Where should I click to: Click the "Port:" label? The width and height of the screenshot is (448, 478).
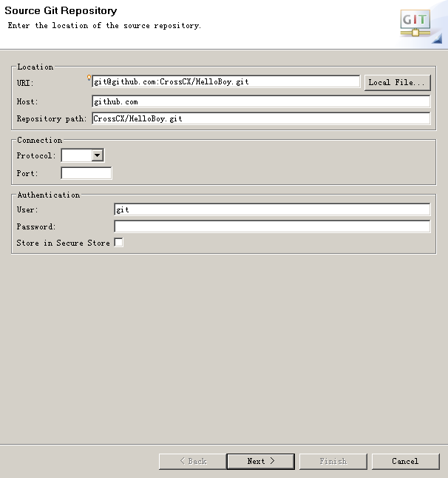27,173
